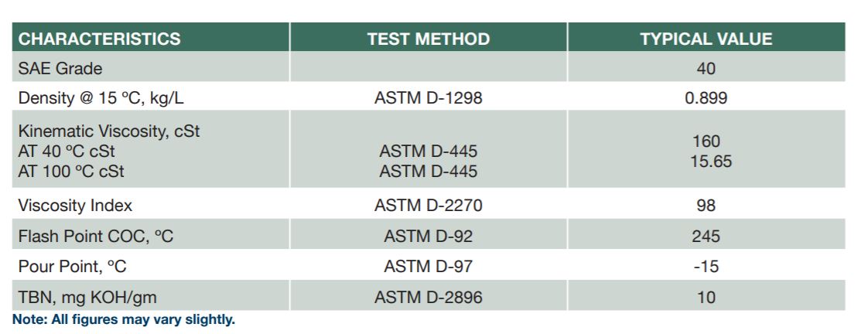Click the note about figures varying slightly
868x334 pixels.
coord(124,319)
